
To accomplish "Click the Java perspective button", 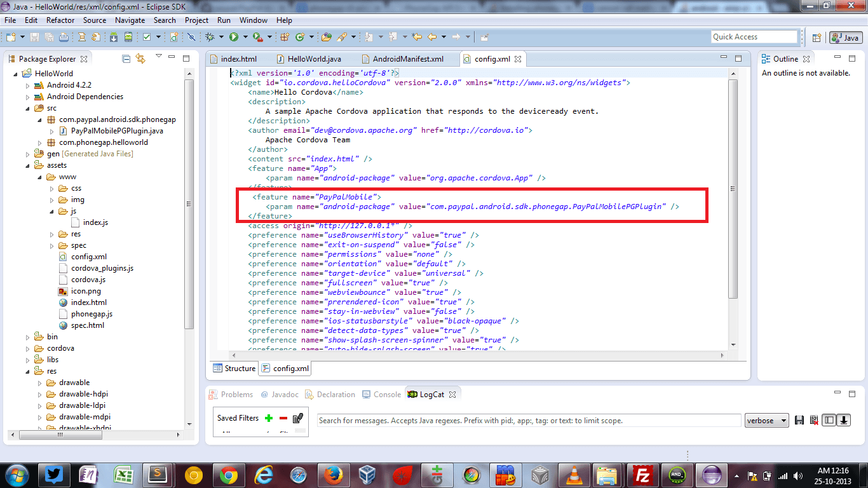I will (x=844, y=37).
